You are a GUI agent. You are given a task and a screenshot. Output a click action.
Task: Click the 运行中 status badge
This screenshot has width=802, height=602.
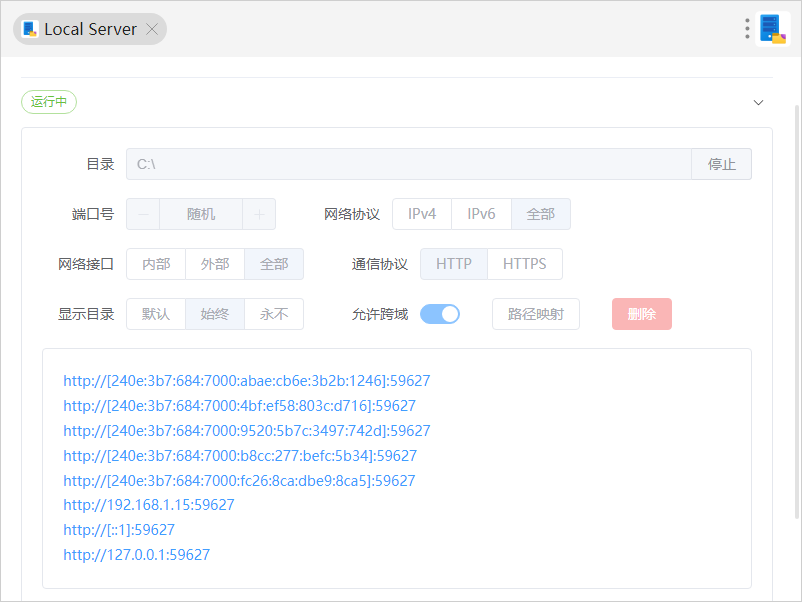48,101
